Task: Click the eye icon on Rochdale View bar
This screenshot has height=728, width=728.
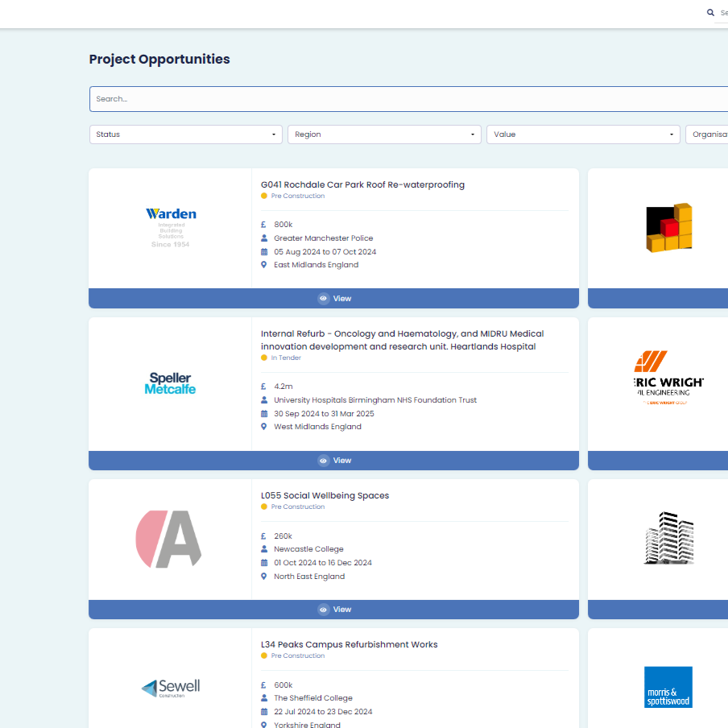Action: click(324, 299)
